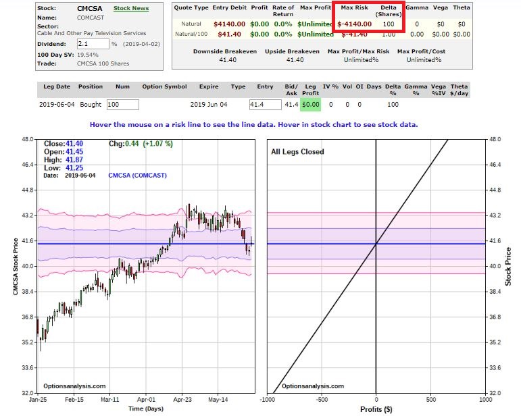Screen dimensions: 521x420
Task: Click the CMCSA ticker symbol text
Action: [x=90, y=8]
